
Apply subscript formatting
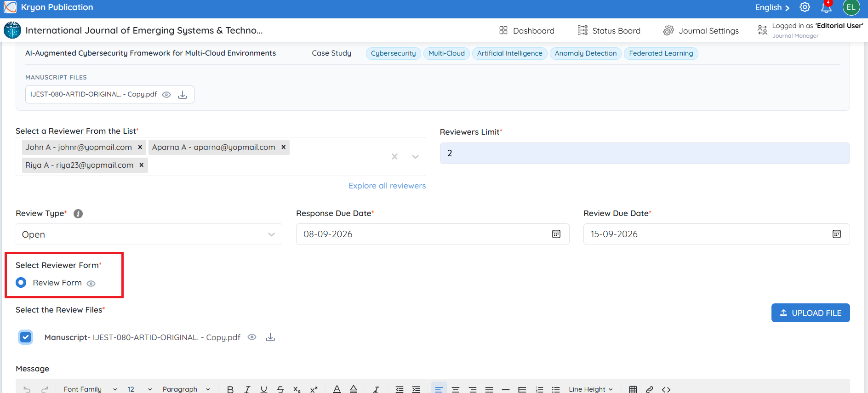pos(297,389)
